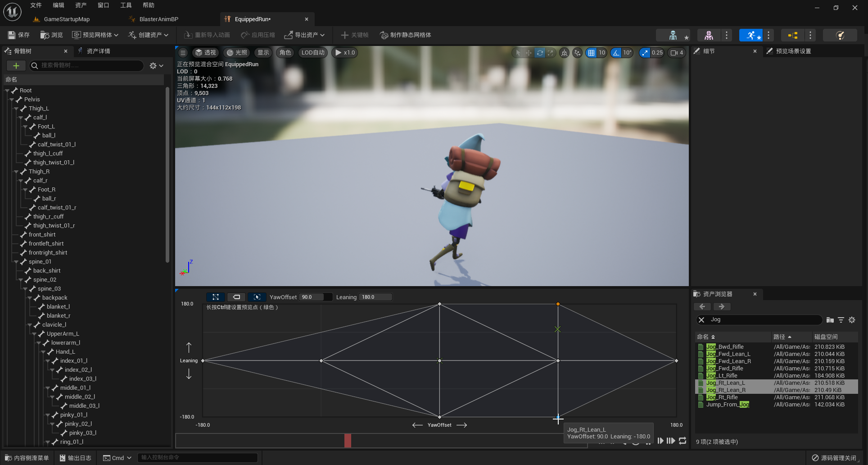The image size is (868, 465).
Task: Switch to Skeleton editing mode icon
Action: 673,35
